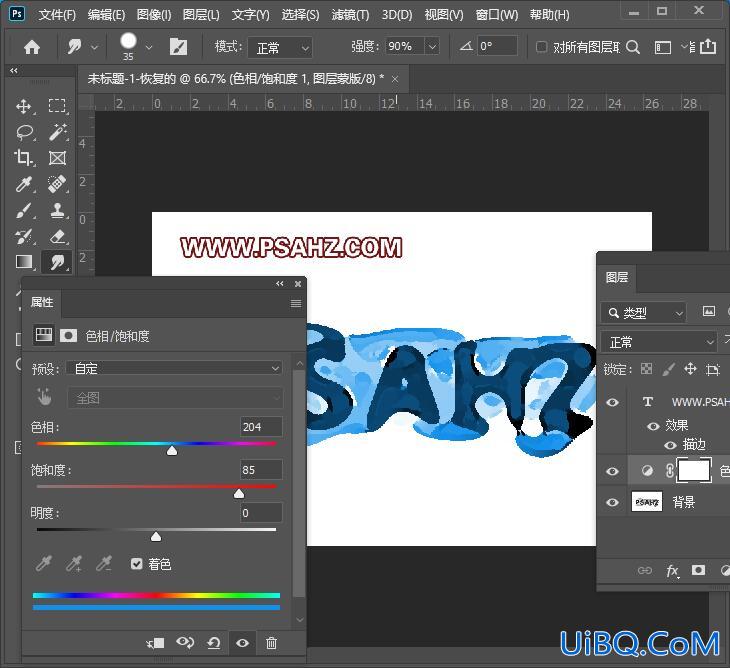
Task: Click the share export icon
Action: point(708,47)
